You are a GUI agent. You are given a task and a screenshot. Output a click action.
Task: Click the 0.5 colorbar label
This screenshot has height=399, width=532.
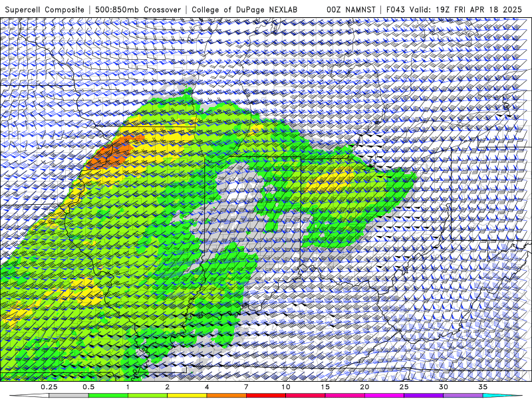88,387
